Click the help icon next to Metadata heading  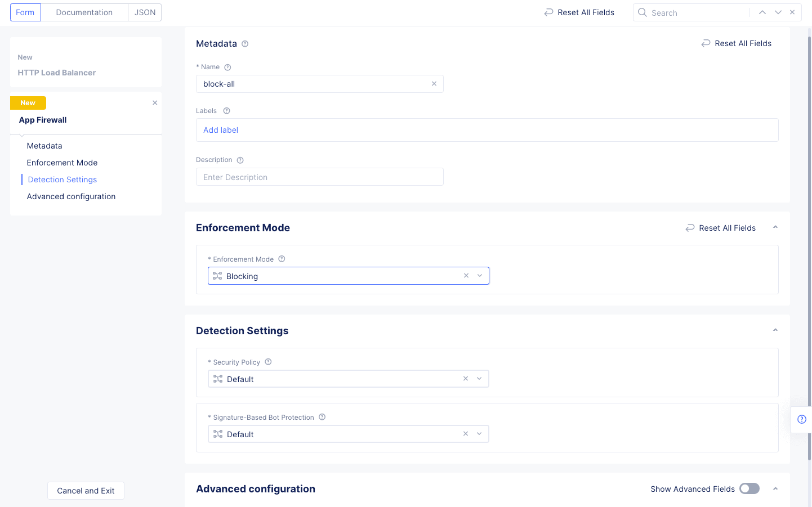pyautogui.click(x=245, y=44)
